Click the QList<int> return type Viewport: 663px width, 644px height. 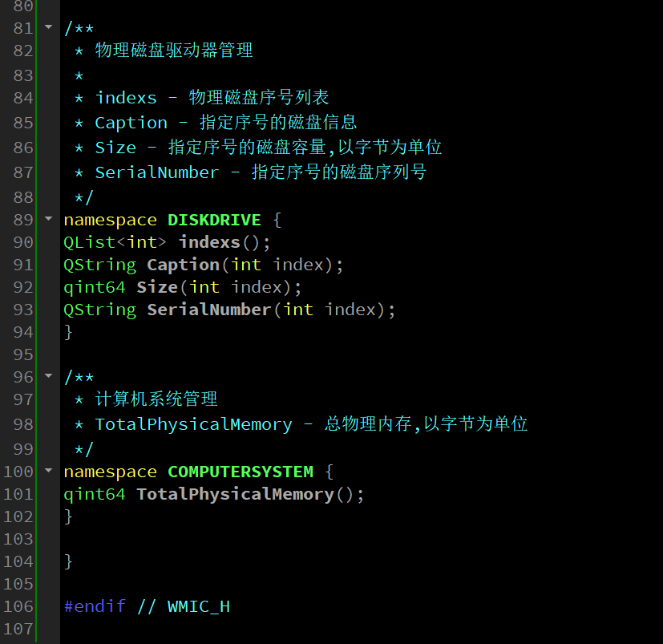pyautogui.click(x=115, y=242)
